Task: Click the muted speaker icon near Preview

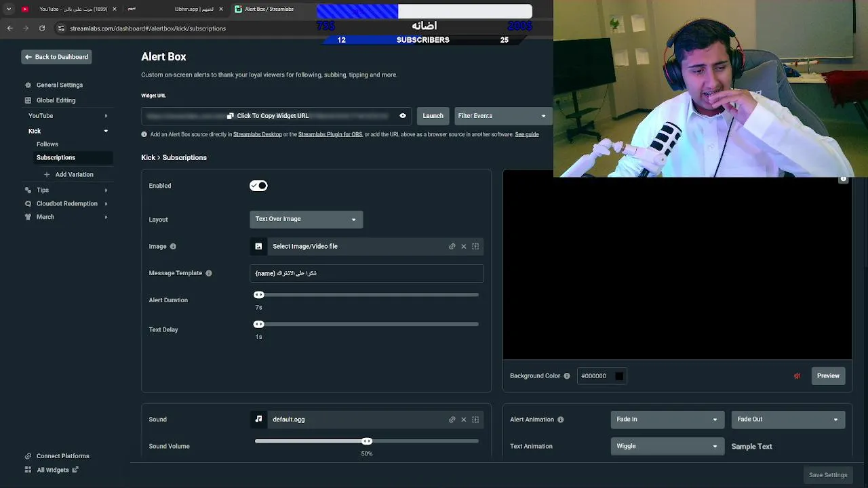Action: click(797, 376)
